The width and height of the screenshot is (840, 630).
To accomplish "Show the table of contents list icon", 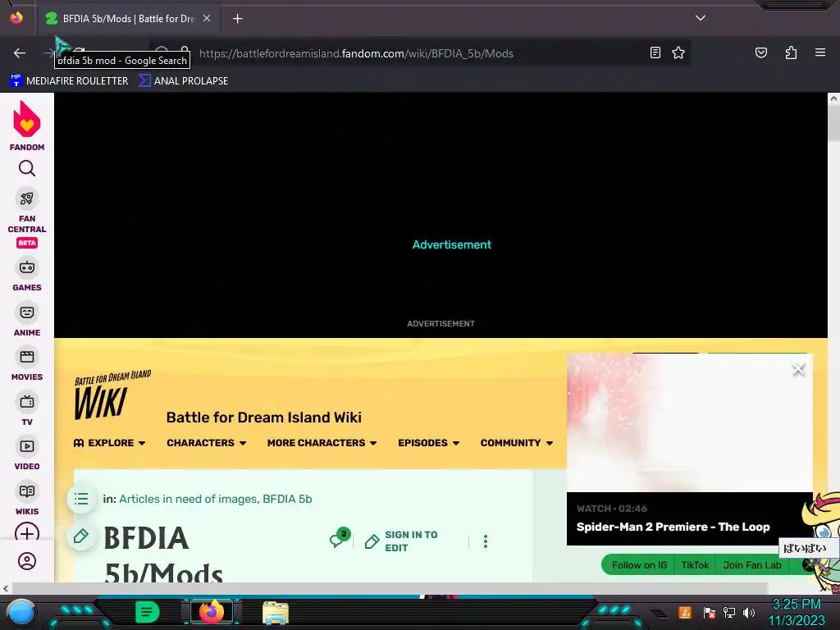I will tap(81, 499).
